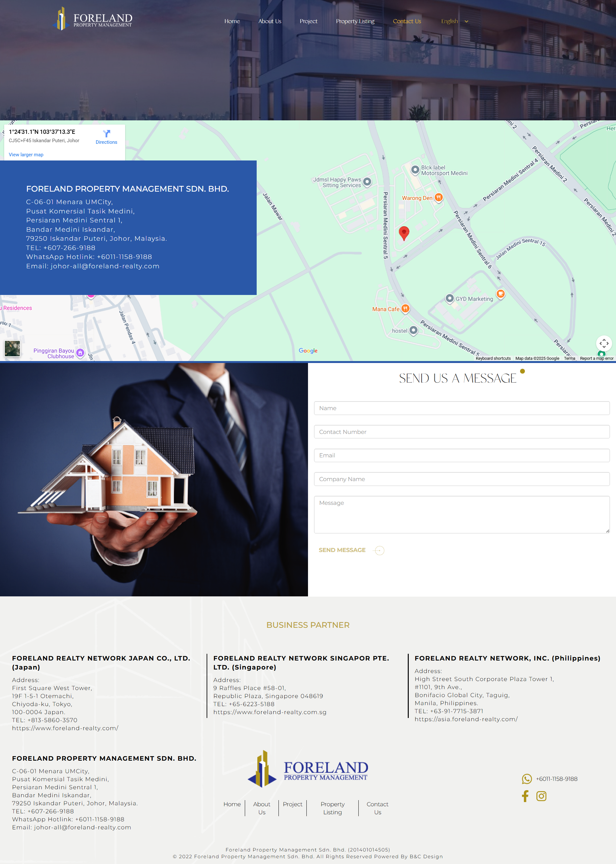Open the map Terms link
This screenshot has height=864, width=616.
[569, 358]
